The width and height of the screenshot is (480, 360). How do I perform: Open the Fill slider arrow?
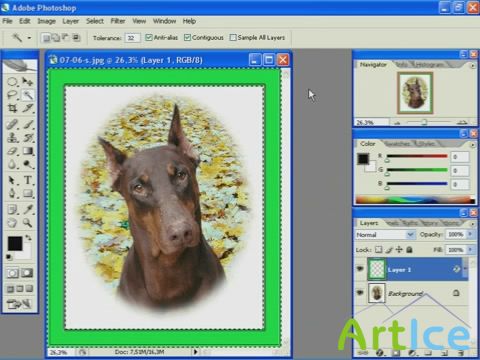coord(470,249)
